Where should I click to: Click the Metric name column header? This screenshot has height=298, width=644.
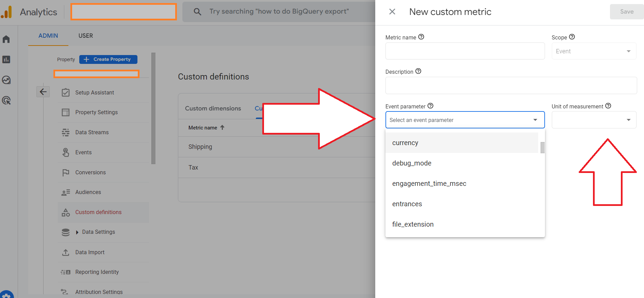coord(203,128)
